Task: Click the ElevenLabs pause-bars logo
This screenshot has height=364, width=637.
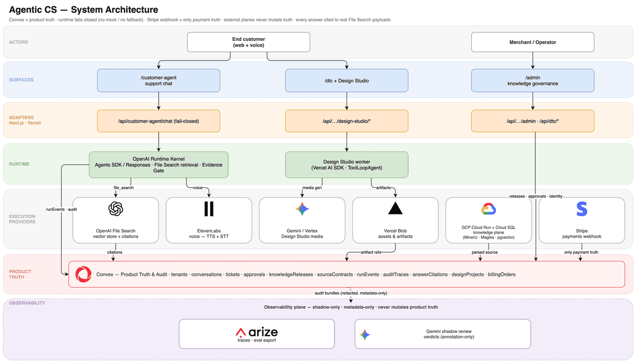Action: point(209,209)
